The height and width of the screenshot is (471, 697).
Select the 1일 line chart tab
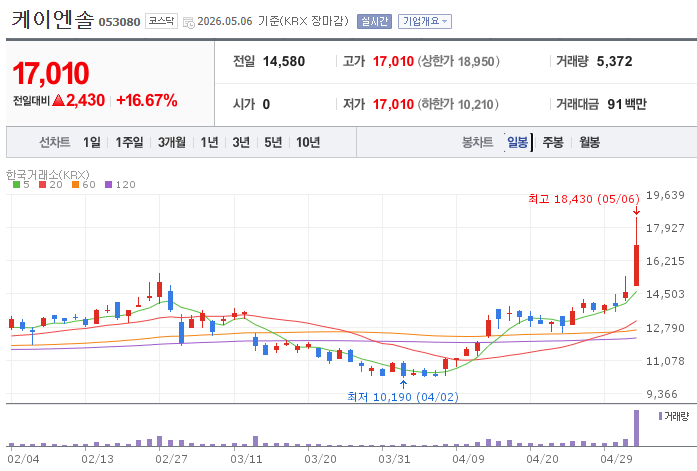point(92,142)
